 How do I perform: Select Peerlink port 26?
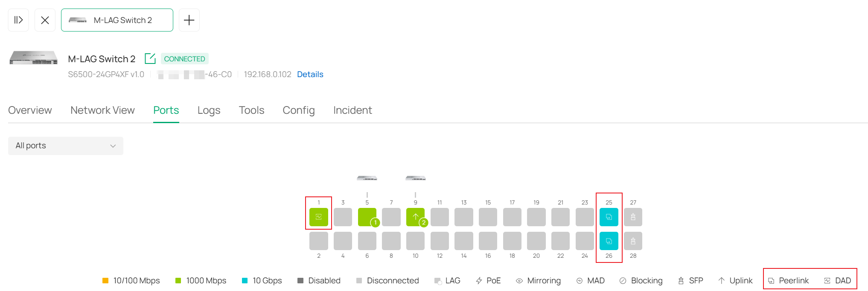[x=609, y=241]
